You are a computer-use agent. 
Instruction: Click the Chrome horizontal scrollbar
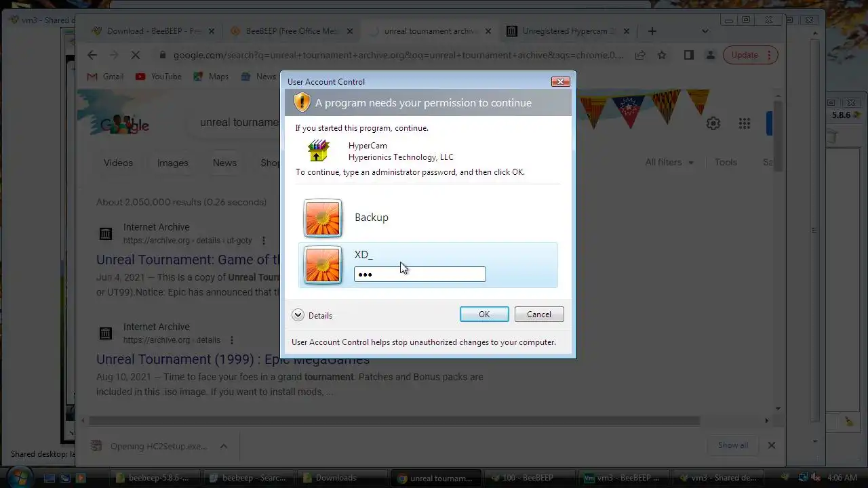[x=395, y=420]
